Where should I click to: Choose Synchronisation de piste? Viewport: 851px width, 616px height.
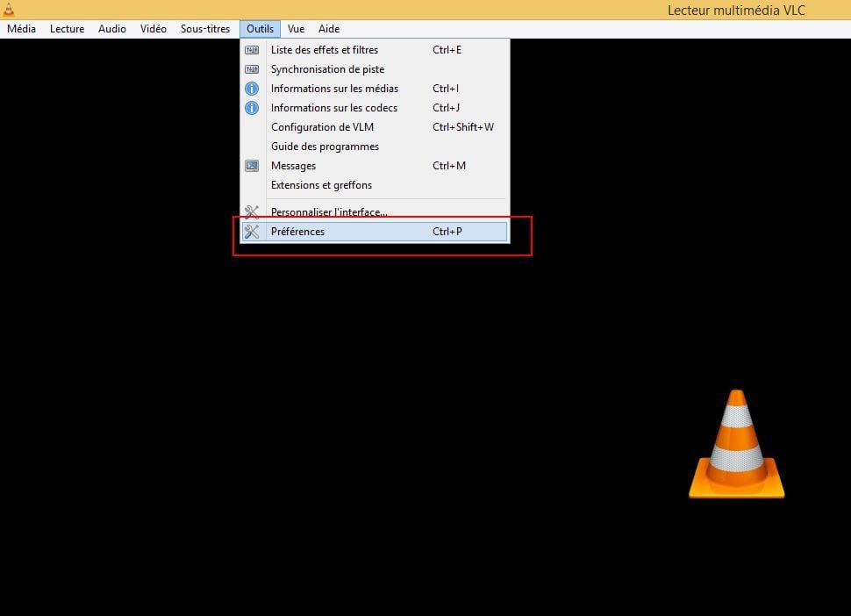coord(375,69)
